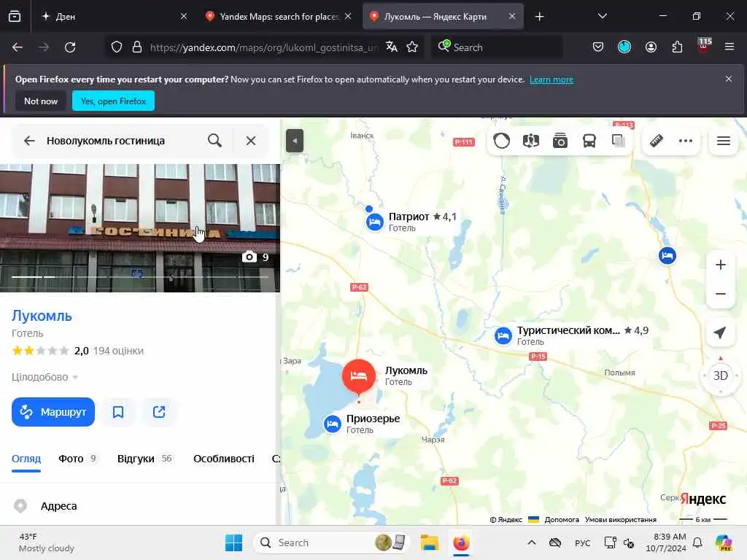Switch to the Огляд tab
This screenshot has width=747, height=560.
(x=26, y=459)
